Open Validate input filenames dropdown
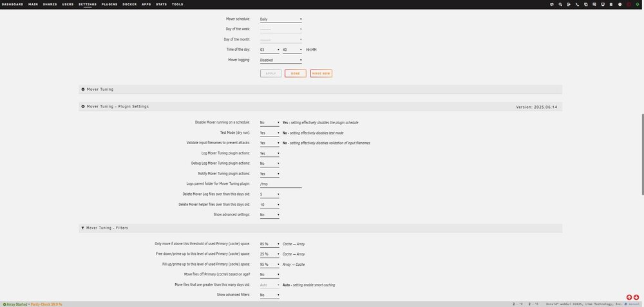The height and width of the screenshot is (307, 644). coord(269,144)
